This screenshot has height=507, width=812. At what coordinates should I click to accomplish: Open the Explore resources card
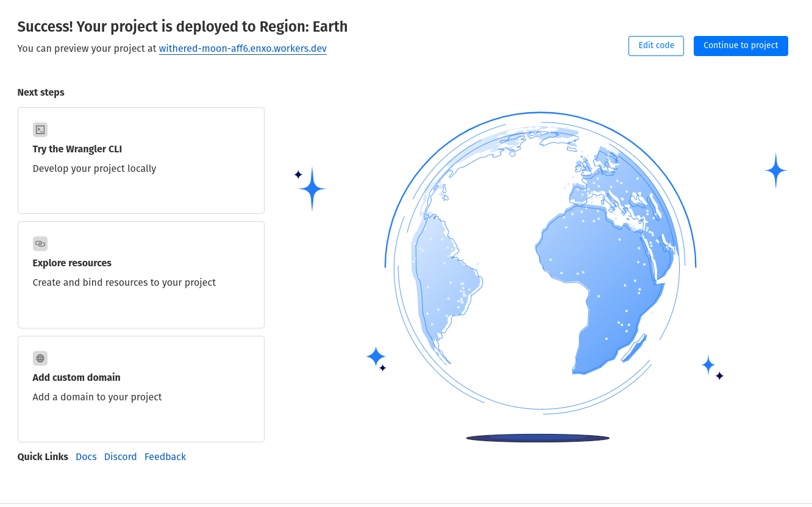click(x=141, y=275)
